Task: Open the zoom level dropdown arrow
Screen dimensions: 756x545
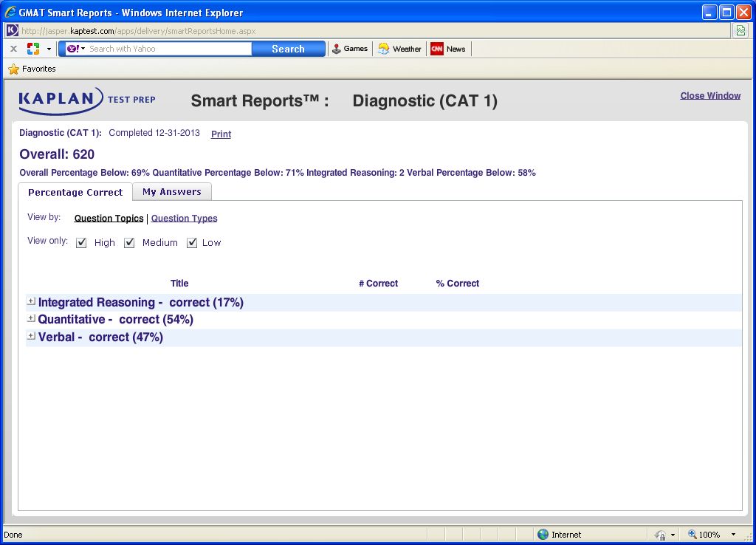Action: (733, 535)
